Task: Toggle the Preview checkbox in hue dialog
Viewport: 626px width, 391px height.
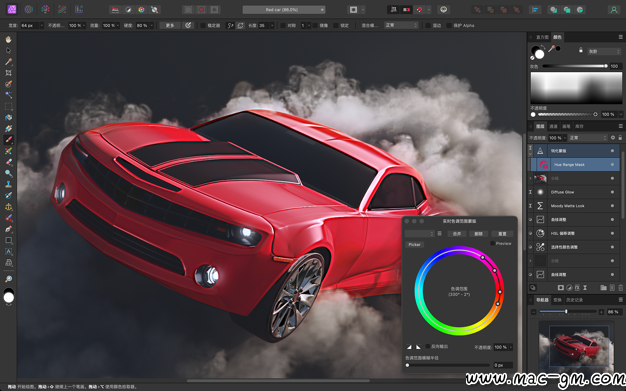Action: [493, 243]
